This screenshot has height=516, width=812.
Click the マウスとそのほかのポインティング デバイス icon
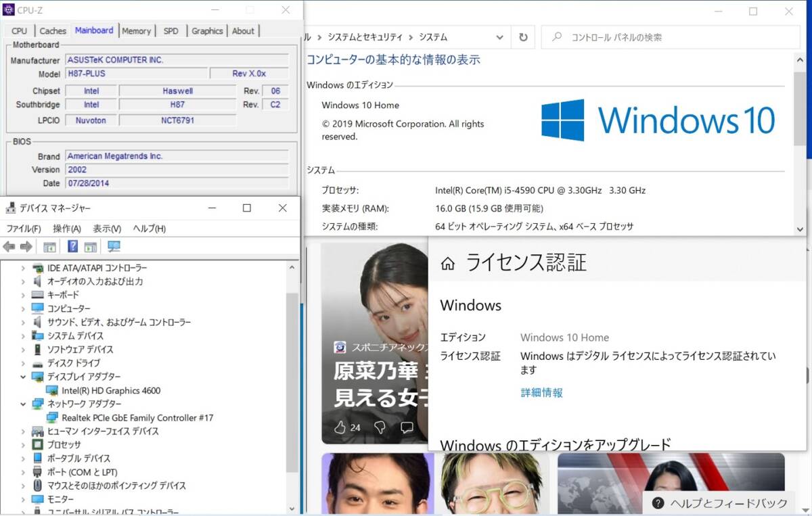(x=37, y=486)
